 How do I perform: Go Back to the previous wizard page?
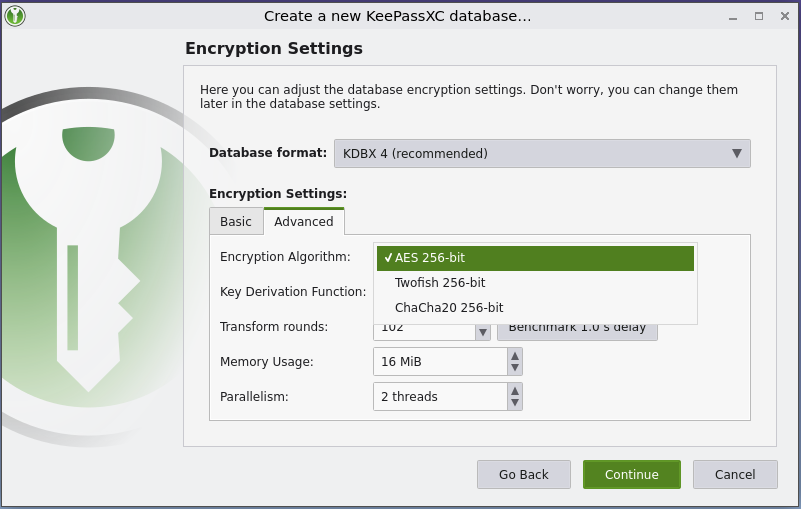pyautogui.click(x=524, y=475)
